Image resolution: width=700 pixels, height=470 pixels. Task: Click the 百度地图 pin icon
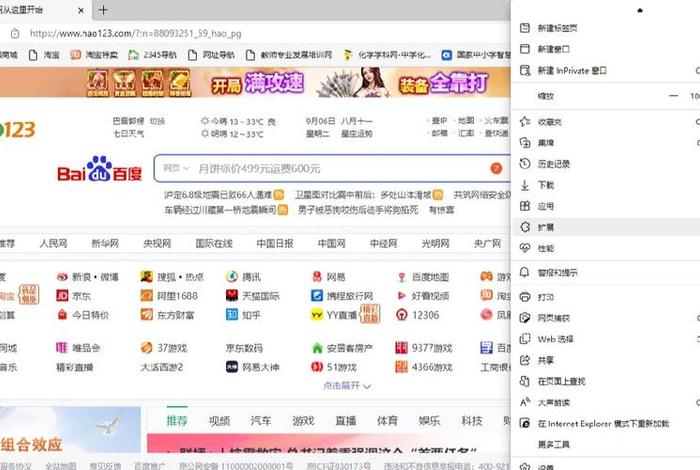point(401,277)
